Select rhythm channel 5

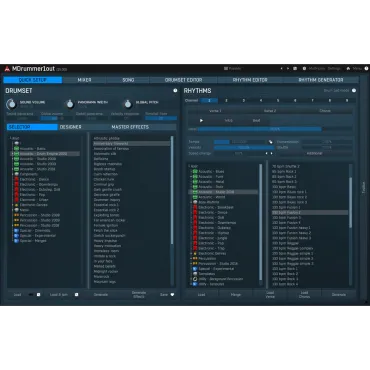coord(278,100)
